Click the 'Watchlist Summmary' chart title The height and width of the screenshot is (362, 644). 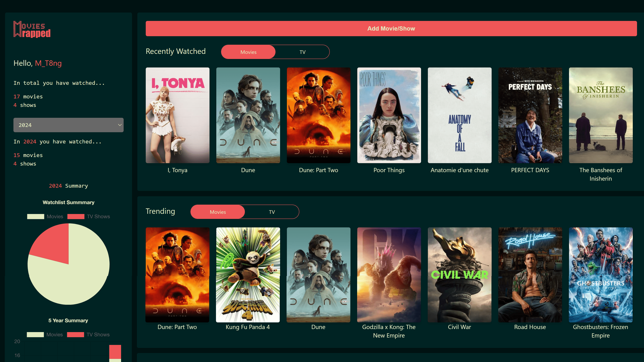69,202
